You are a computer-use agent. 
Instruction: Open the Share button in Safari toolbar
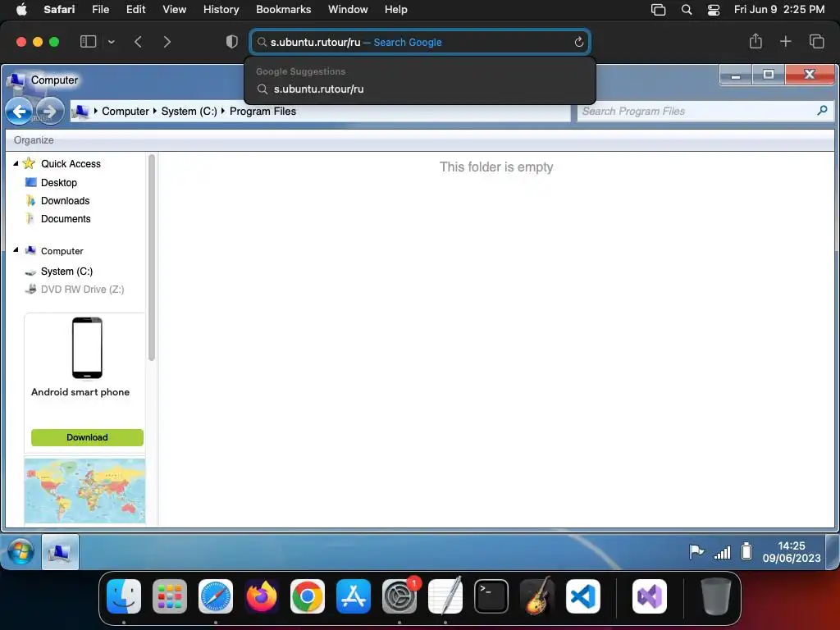tap(756, 41)
